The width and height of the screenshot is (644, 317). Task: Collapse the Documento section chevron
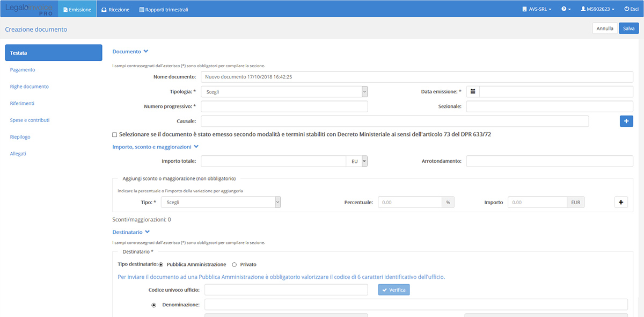(x=146, y=52)
